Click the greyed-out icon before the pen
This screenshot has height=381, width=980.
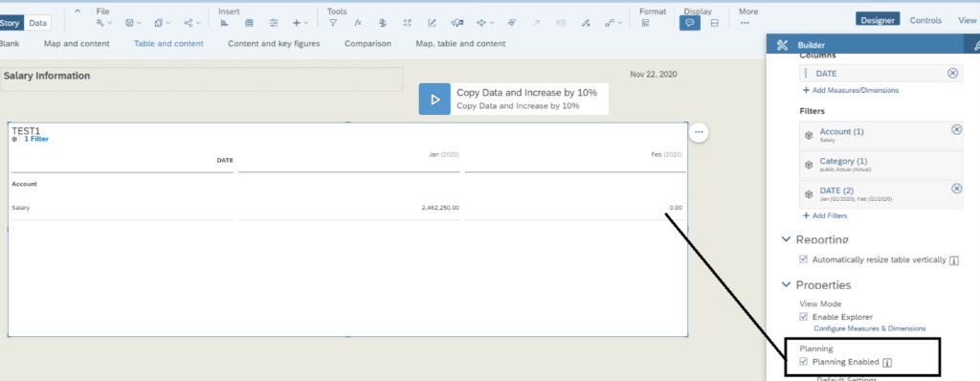561,23
